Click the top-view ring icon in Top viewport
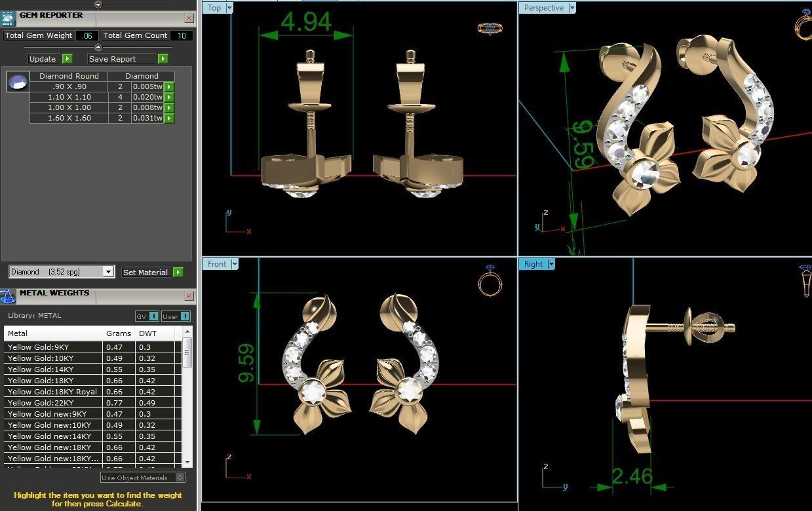This screenshot has height=511, width=812. click(x=490, y=28)
